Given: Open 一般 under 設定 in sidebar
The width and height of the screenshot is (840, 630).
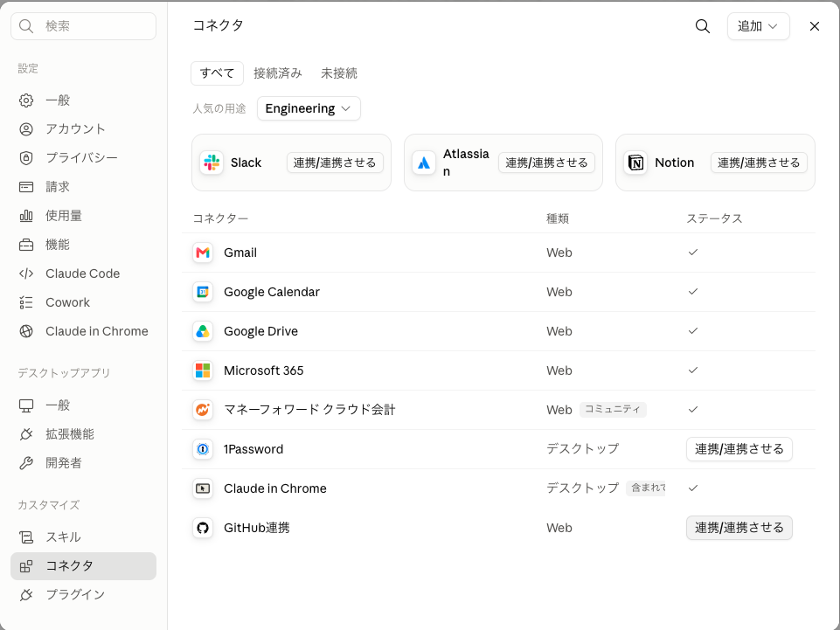Looking at the screenshot, I should [x=84, y=100].
